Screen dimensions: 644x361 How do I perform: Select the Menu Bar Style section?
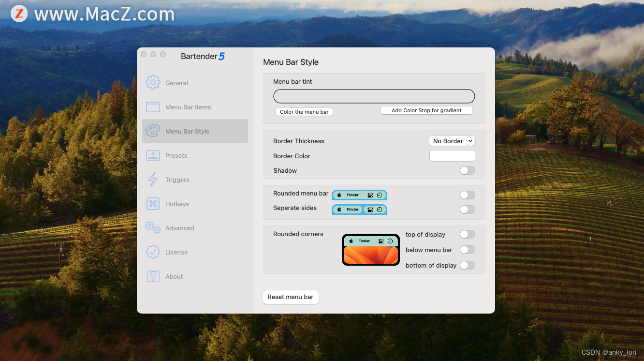click(x=195, y=131)
